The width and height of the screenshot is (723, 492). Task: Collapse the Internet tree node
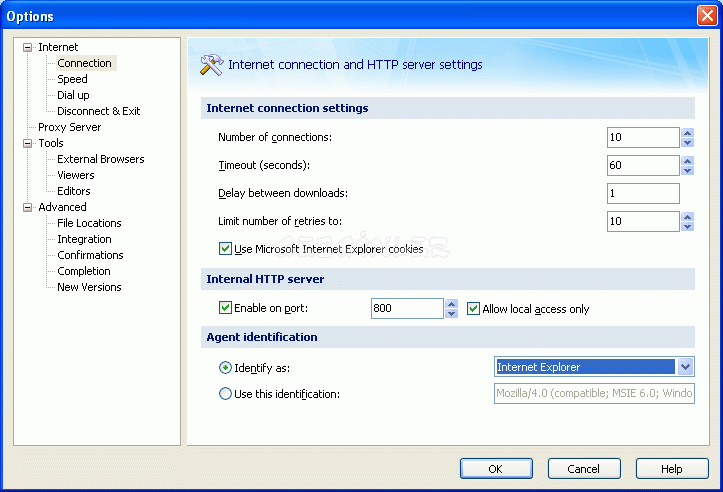(27, 47)
